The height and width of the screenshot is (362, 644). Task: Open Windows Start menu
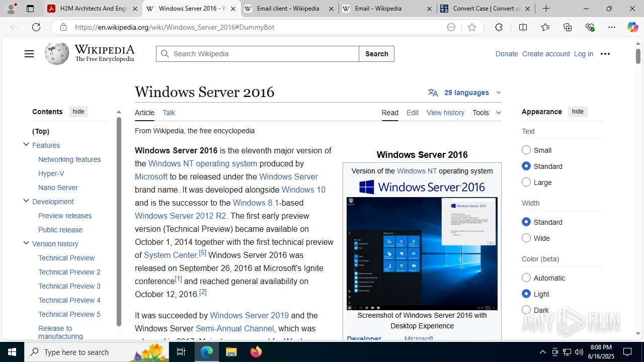pos(12,352)
